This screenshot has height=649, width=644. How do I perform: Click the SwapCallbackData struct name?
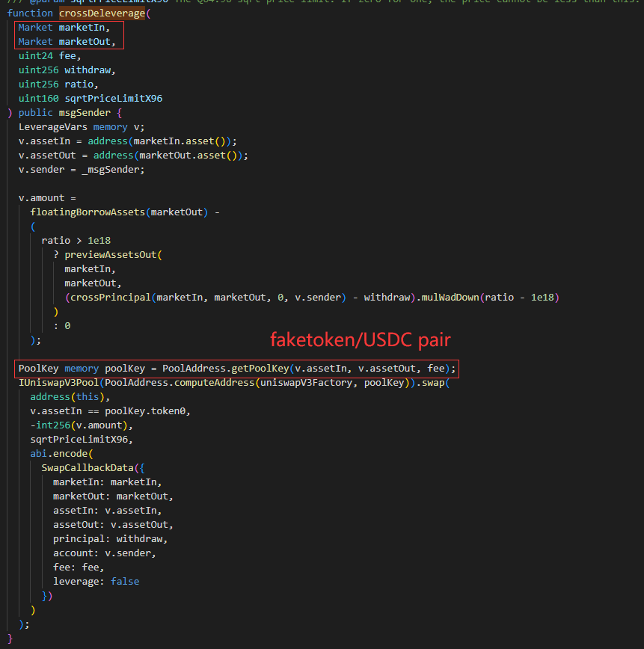[x=88, y=467]
